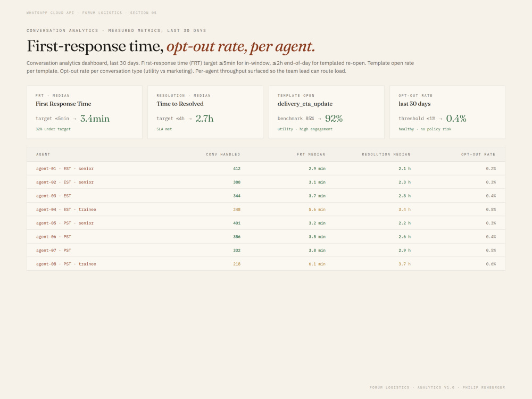Screen dimensions: 532x399
Task: Click the Time to Resolved card title
Action: point(180,104)
